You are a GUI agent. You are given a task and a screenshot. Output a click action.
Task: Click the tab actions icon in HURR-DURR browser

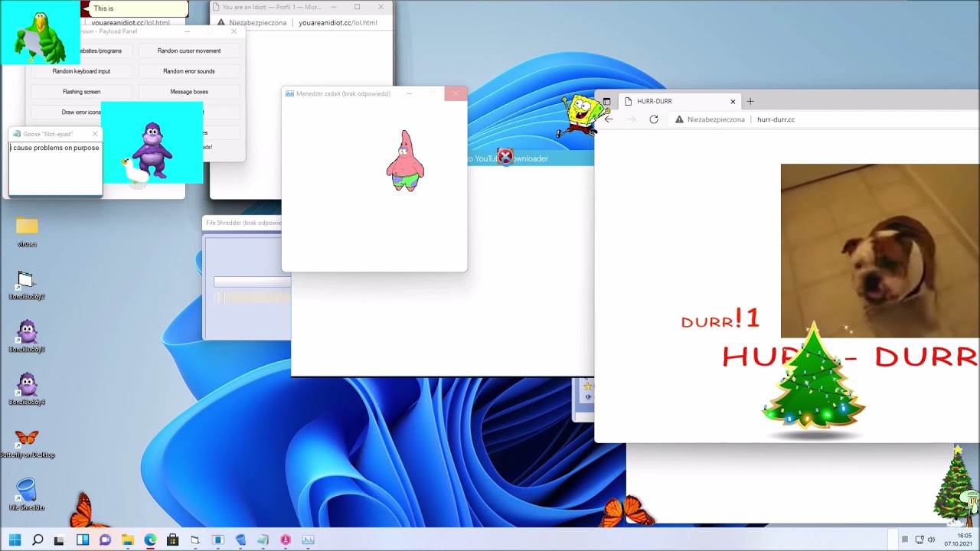(606, 101)
